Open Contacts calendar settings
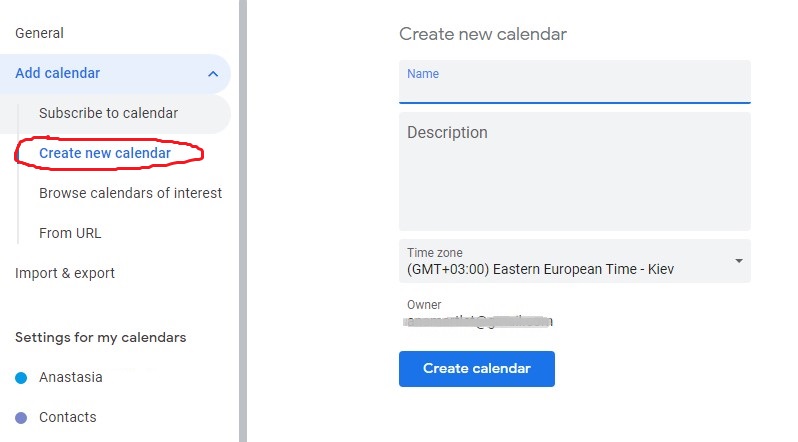The height and width of the screenshot is (442, 798). coord(68,417)
